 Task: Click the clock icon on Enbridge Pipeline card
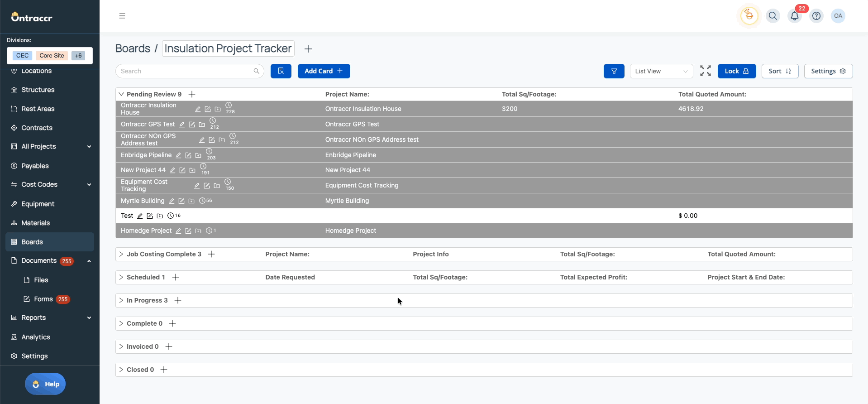209,152
